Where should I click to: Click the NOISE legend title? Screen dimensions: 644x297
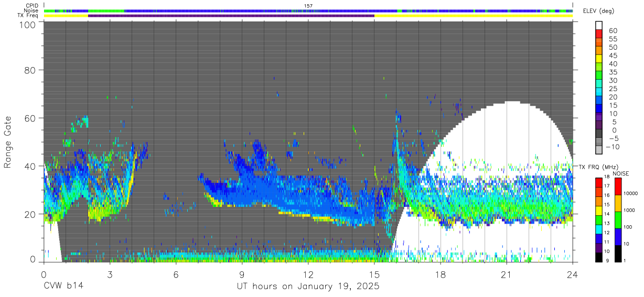click(x=620, y=173)
